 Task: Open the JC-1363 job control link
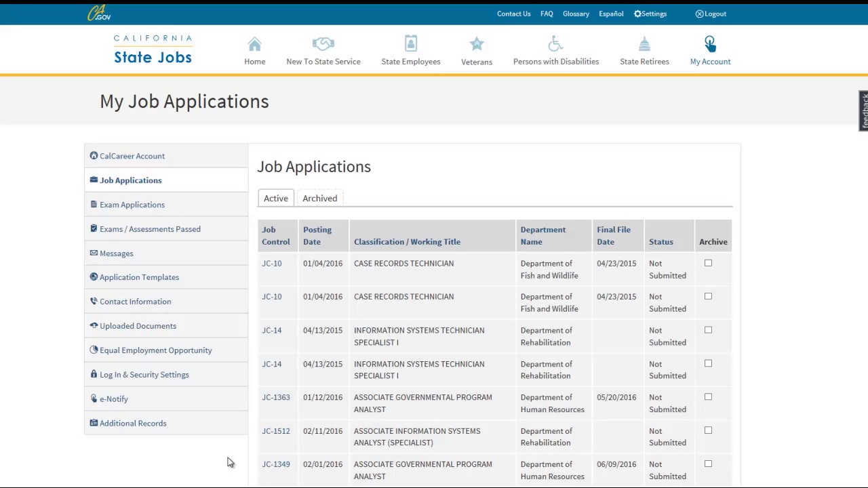coord(276,397)
